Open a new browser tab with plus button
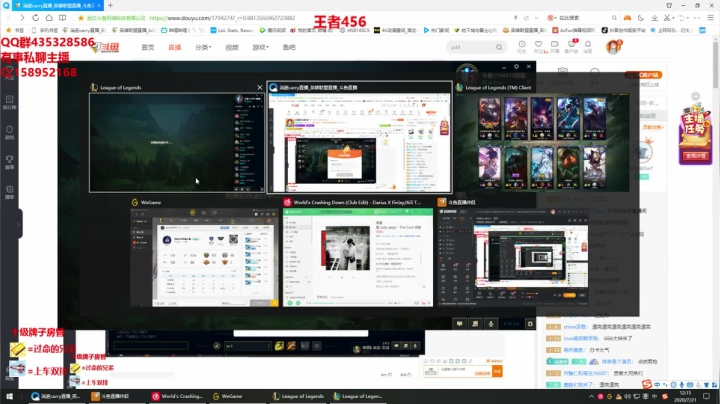Image resolution: width=720 pixels, height=404 pixels. coord(110,6)
